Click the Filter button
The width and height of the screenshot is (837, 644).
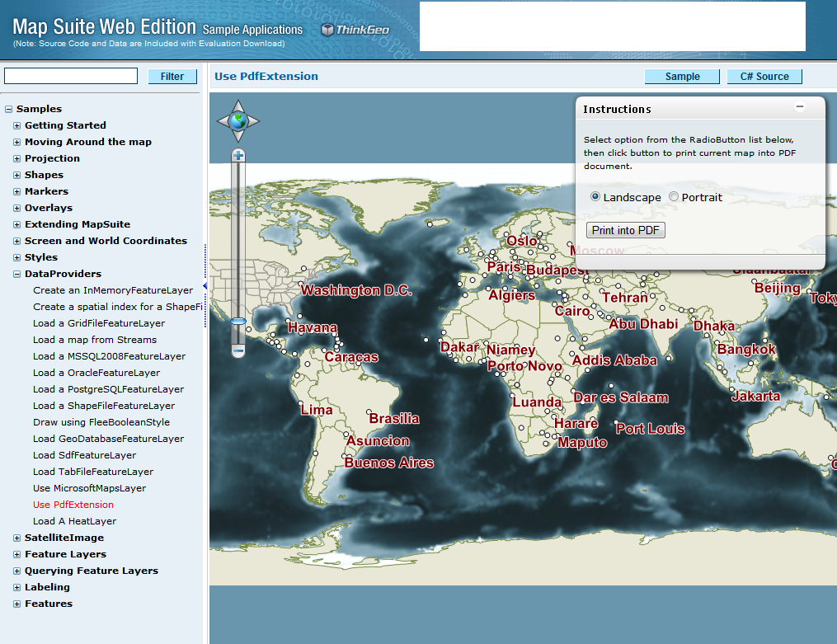(172, 77)
